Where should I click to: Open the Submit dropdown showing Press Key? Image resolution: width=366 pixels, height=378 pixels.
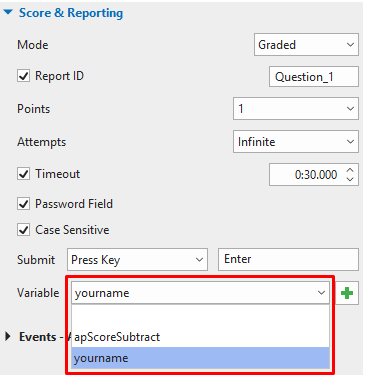[137, 259]
